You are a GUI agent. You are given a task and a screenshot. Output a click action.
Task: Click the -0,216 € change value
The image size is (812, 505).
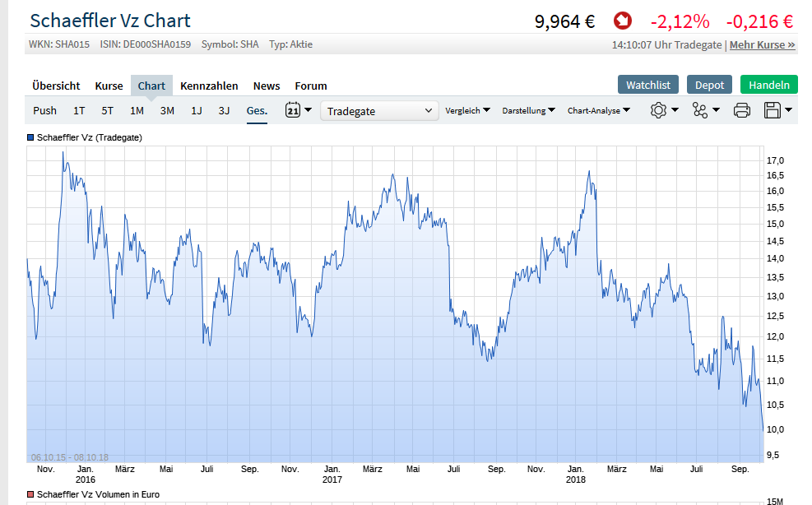click(x=759, y=21)
